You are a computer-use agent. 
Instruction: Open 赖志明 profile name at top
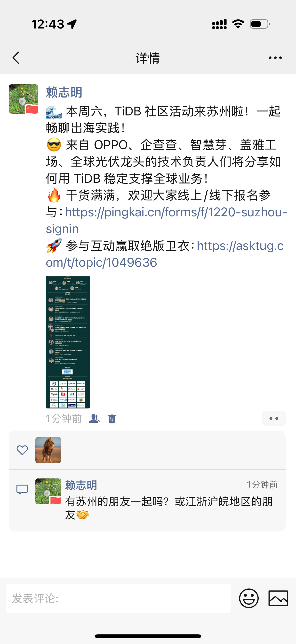pos(64,92)
